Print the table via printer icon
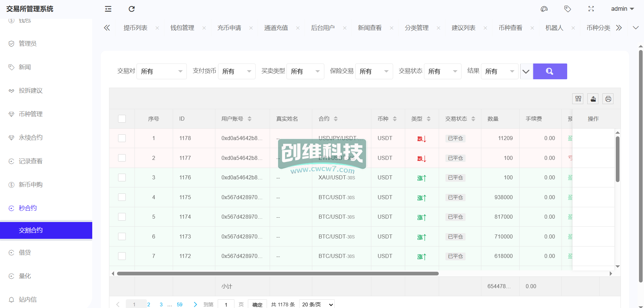644x308 pixels. tap(608, 99)
